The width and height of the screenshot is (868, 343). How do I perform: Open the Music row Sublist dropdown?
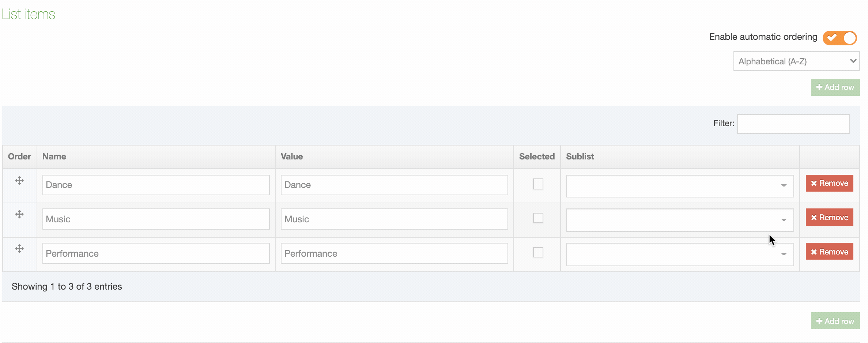click(x=679, y=220)
